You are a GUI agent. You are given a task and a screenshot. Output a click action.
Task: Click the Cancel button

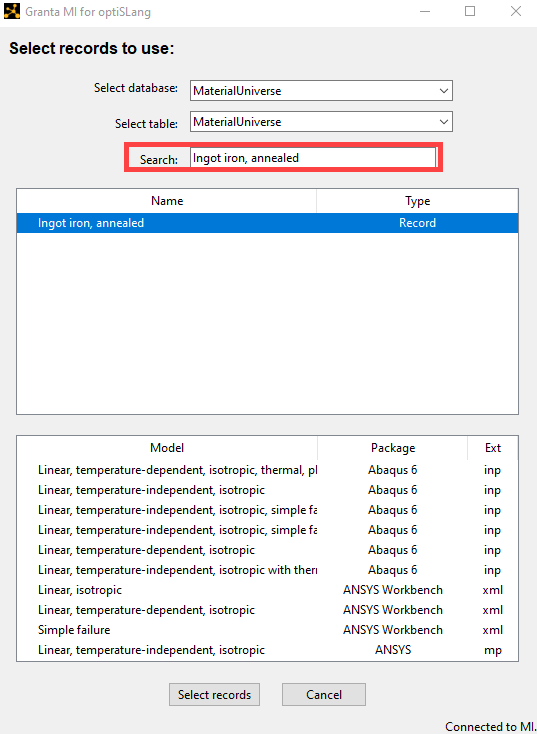tap(324, 695)
